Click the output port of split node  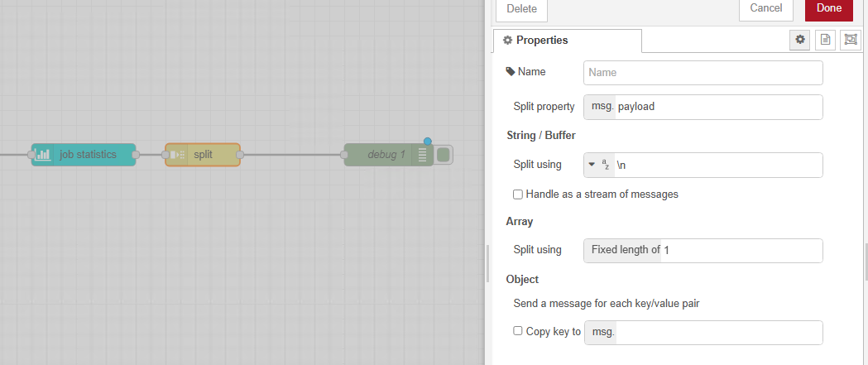point(240,155)
